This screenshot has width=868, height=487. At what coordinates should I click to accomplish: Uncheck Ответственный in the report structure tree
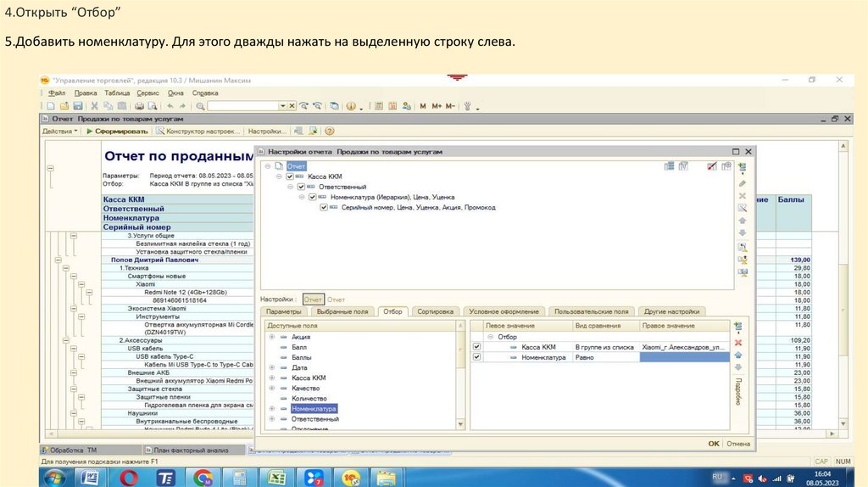pyautogui.click(x=300, y=187)
